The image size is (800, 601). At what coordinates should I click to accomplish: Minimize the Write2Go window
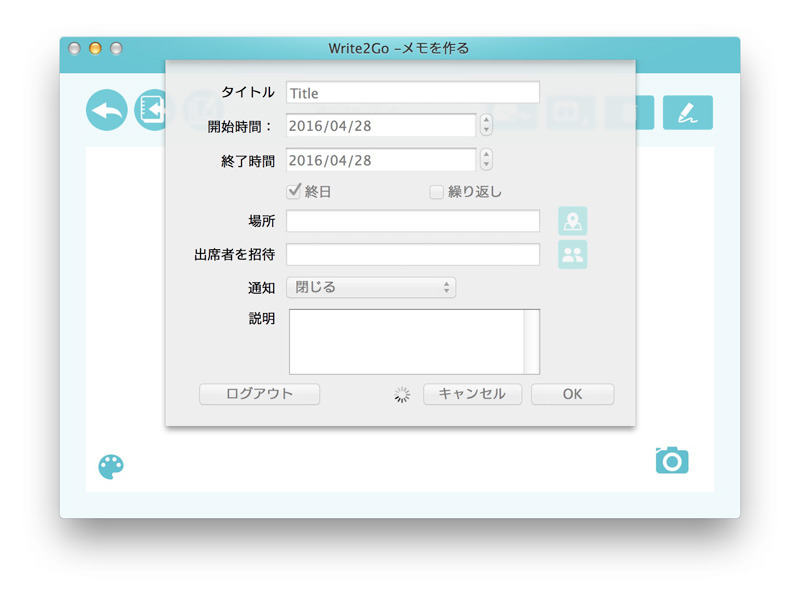(x=95, y=48)
